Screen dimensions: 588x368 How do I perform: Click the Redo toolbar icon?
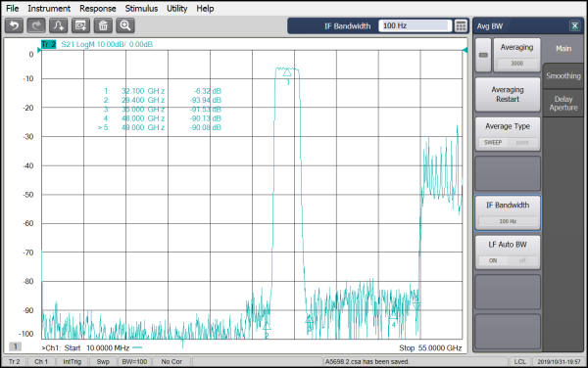click(36, 25)
